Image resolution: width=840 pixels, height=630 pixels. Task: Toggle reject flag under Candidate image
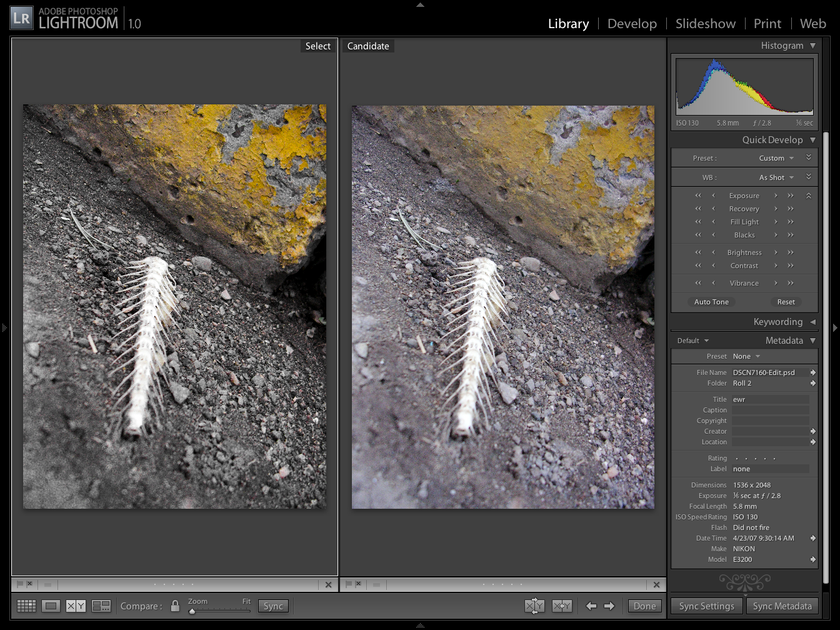tap(359, 584)
